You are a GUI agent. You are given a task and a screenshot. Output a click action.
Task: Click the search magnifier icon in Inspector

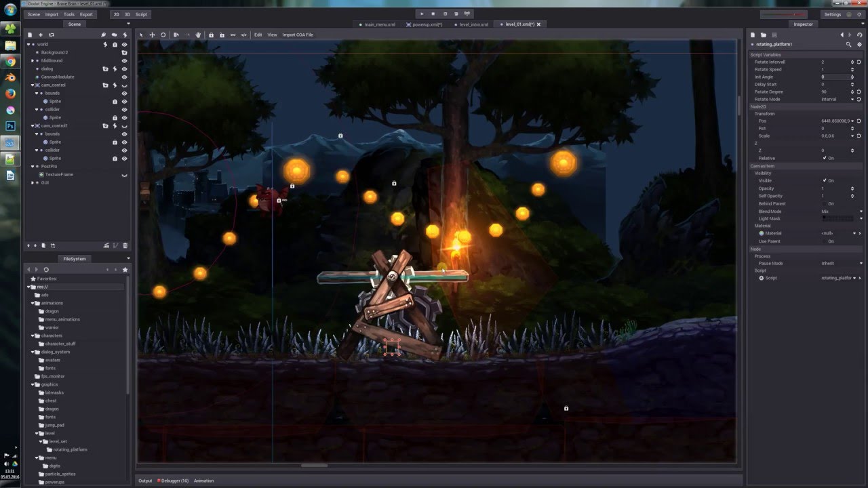click(848, 44)
